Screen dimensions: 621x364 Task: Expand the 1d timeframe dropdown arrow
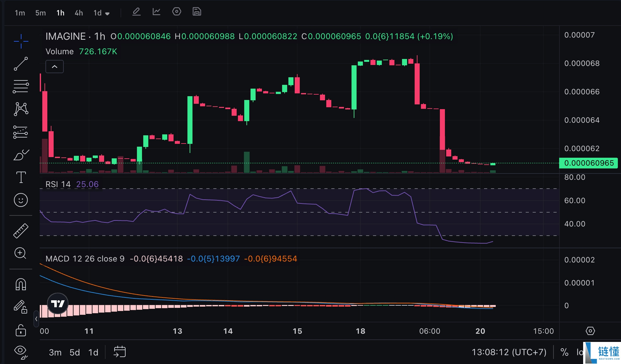point(107,14)
